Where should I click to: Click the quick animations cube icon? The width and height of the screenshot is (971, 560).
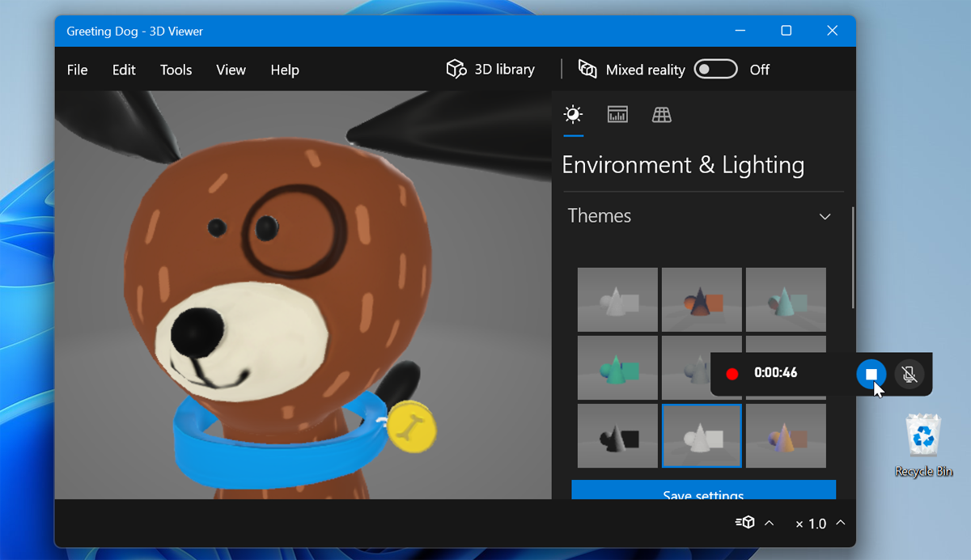[745, 523]
